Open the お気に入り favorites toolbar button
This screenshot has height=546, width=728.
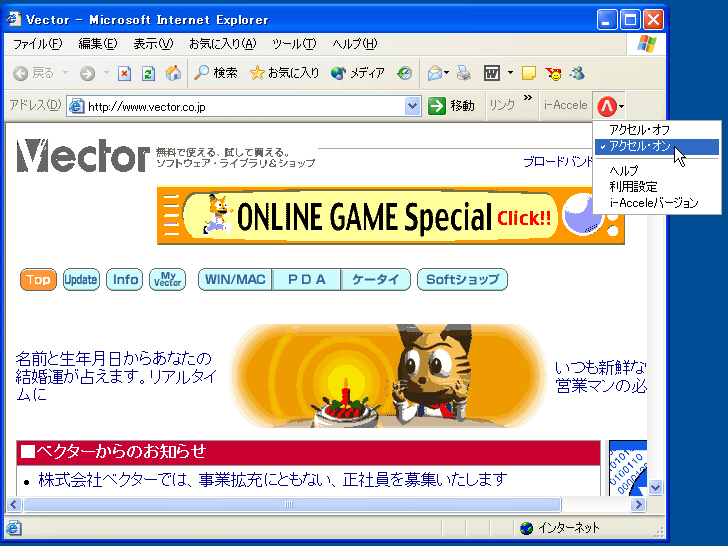click(284, 73)
